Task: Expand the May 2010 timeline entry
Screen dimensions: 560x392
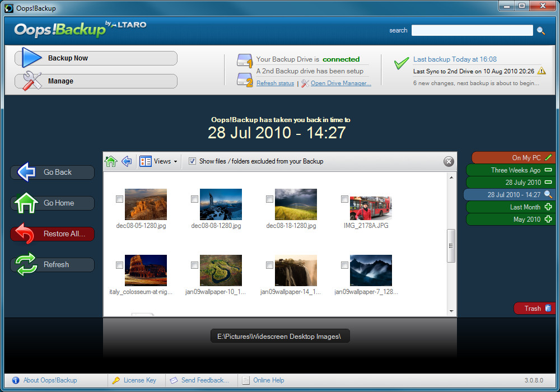Action: click(548, 219)
